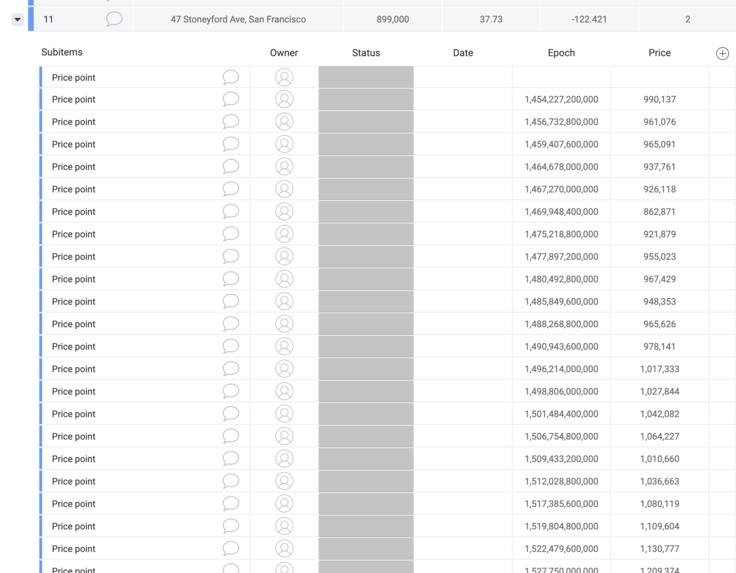
Task: Open updates bubble for price 1,064,227 subitem
Action: 230,436
